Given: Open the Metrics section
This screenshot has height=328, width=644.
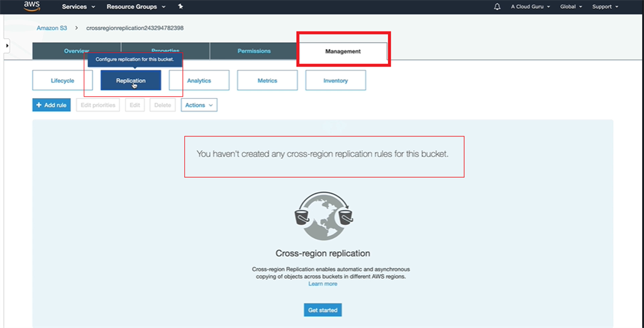Looking at the screenshot, I should coord(267,80).
